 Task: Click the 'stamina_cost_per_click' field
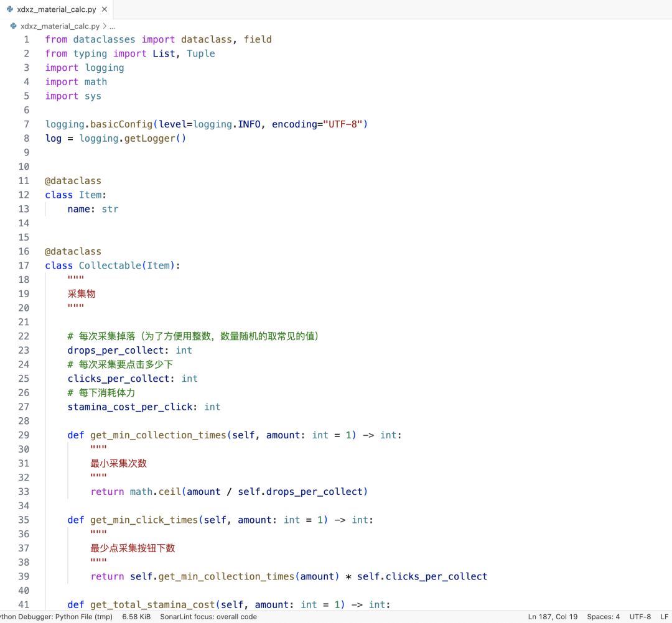(x=130, y=407)
